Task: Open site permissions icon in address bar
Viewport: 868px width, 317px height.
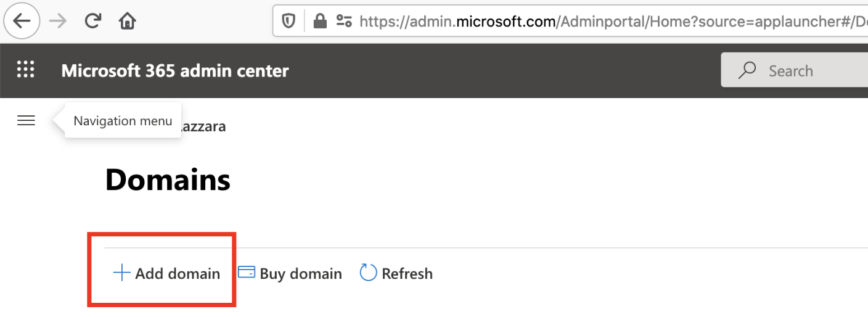Action: [344, 22]
